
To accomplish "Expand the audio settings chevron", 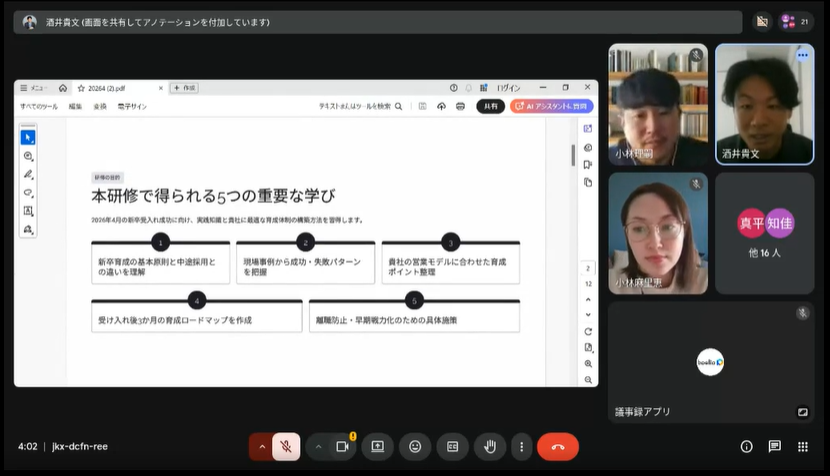I will (x=261, y=447).
